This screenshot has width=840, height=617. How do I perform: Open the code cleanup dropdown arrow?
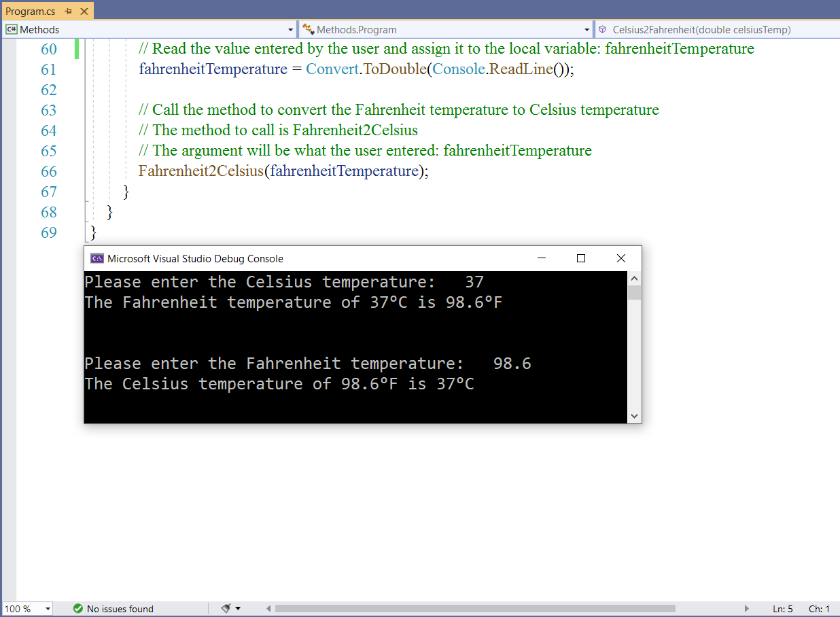[238, 609]
